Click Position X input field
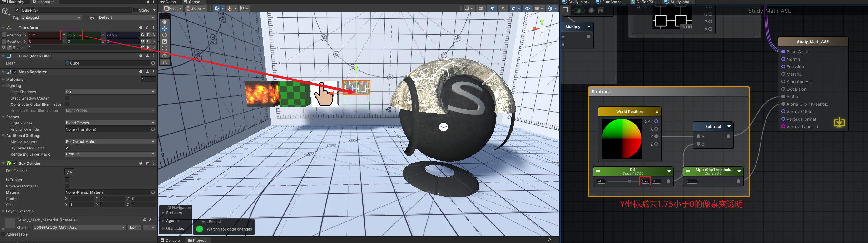The height and width of the screenshot is (243, 868). tap(44, 35)
